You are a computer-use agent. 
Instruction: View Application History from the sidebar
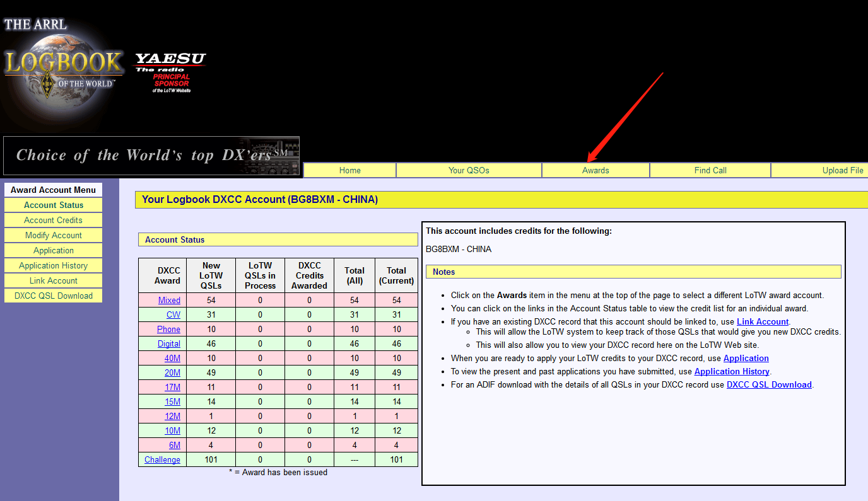[54, 265]
